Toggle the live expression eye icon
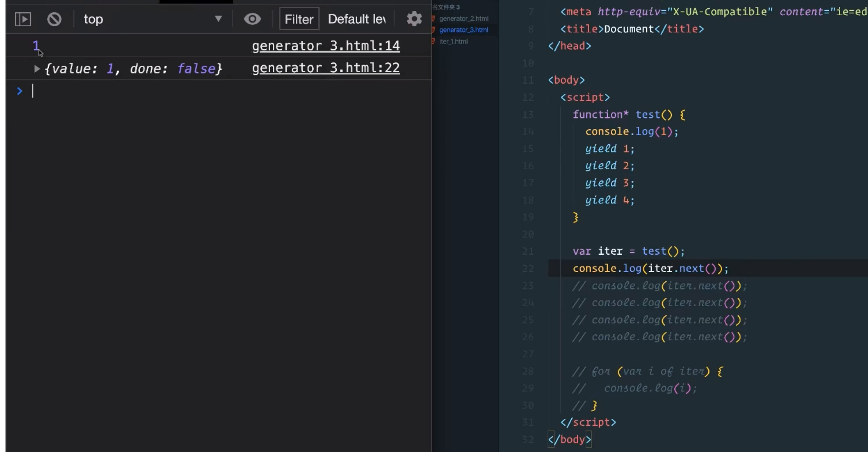The image size is (868, 452). pos(252,19)
